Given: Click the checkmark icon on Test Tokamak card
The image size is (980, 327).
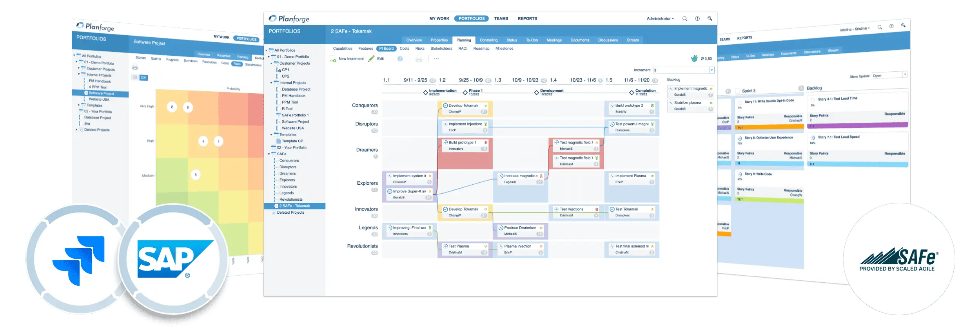Looking at the screenshot, I should tap(612, 209).
